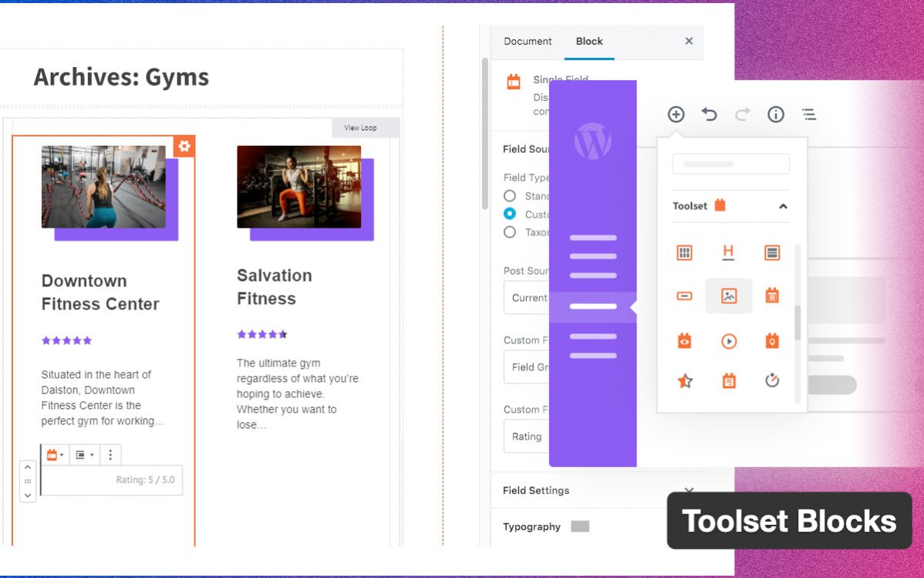Click the settings sidebar scrollbar thumb
This screenshot has height=578, width=924.
(x=485, y=134)
